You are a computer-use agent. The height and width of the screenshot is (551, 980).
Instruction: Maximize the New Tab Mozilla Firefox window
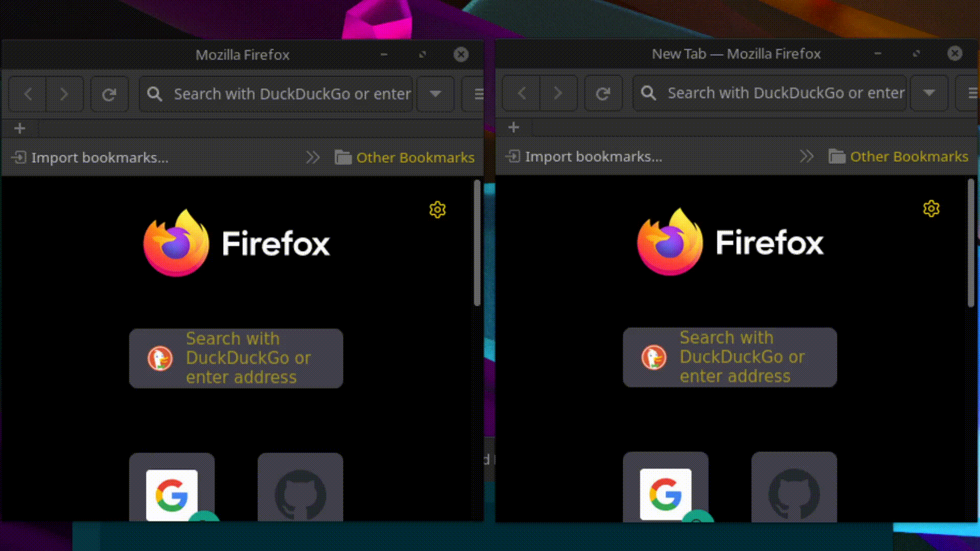pyautogui.click(x=917, y=54)
